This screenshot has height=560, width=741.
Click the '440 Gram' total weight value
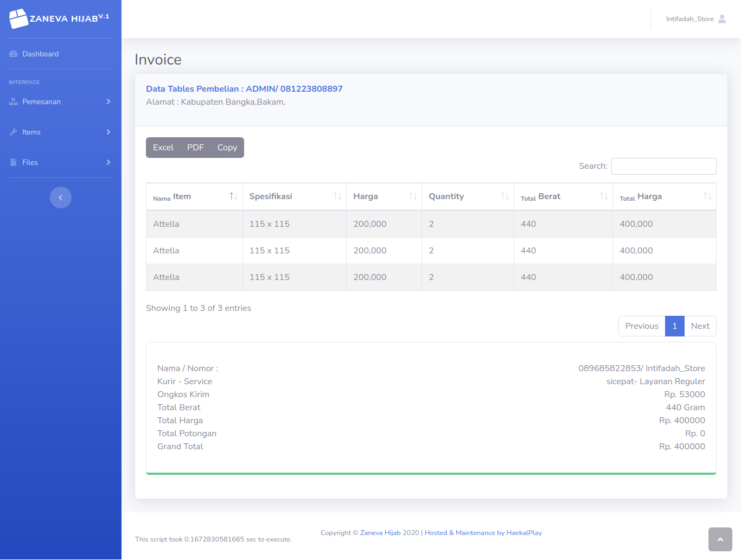[x=686, y=408]
